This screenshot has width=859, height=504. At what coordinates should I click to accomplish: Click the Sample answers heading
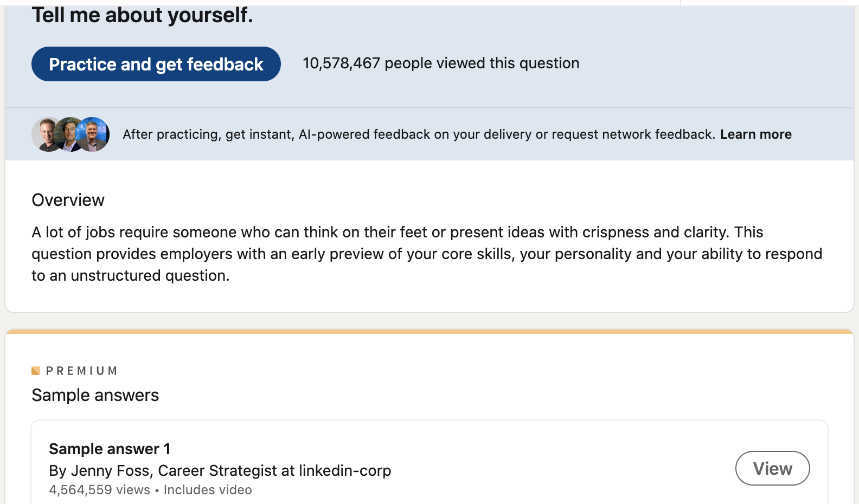[x=95, y=395]
